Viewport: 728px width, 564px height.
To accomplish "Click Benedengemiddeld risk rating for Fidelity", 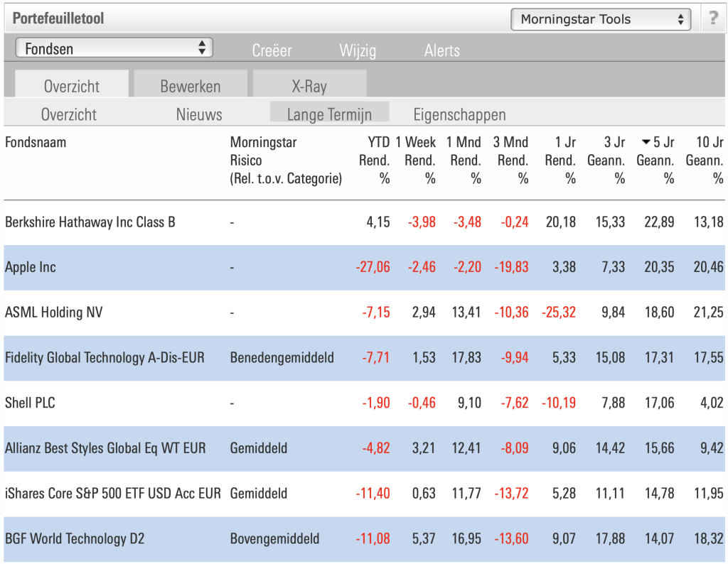I will (282, 357).
